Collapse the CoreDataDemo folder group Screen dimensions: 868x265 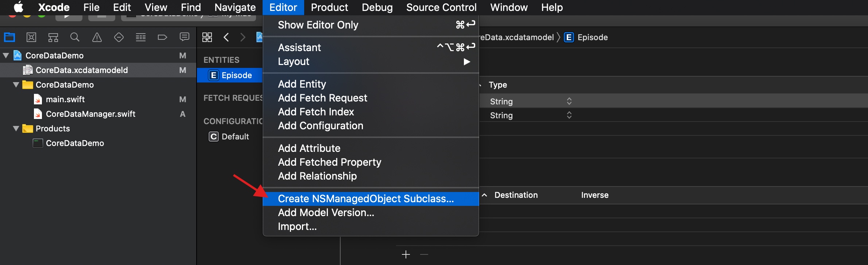click(16, 85)
